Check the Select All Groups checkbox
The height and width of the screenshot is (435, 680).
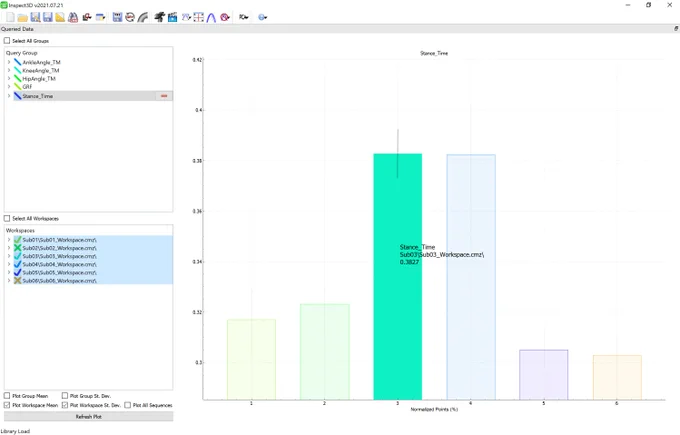click(x=7, y=40)
